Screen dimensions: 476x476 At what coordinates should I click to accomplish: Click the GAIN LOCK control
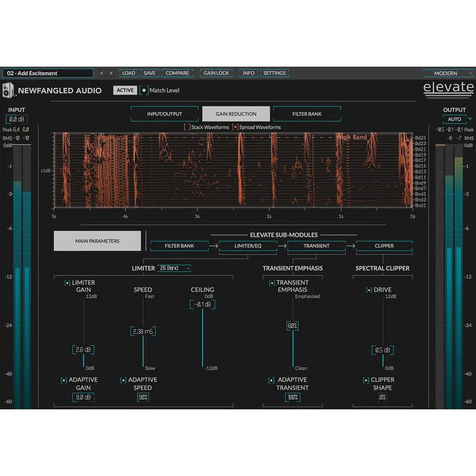(x=215, y=73)
